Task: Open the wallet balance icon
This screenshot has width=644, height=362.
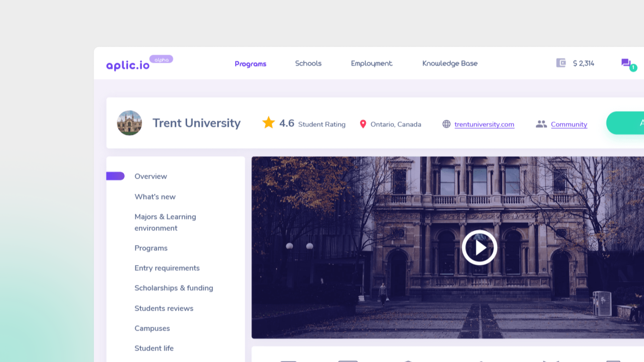Action: tap(561, 63)
